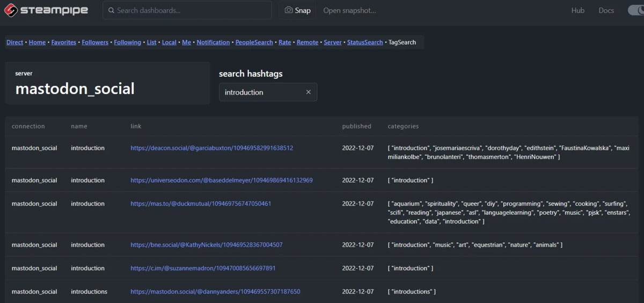Open the Notification dashboard

(x=213, y=42)
